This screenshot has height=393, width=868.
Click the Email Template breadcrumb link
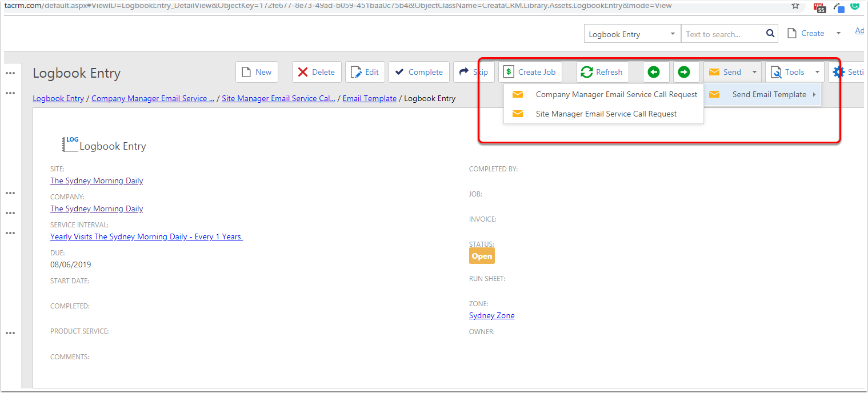click(369, 98)
